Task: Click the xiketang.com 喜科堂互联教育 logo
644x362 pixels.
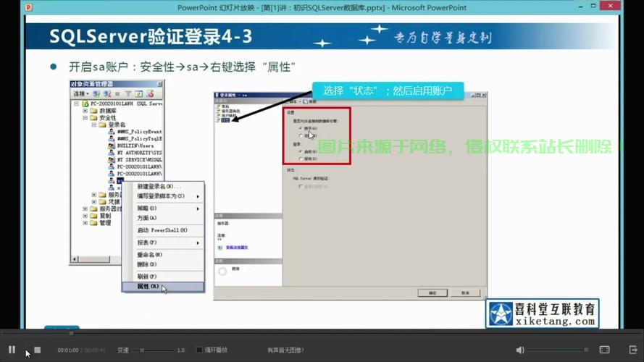Action: tap(542, 313)
